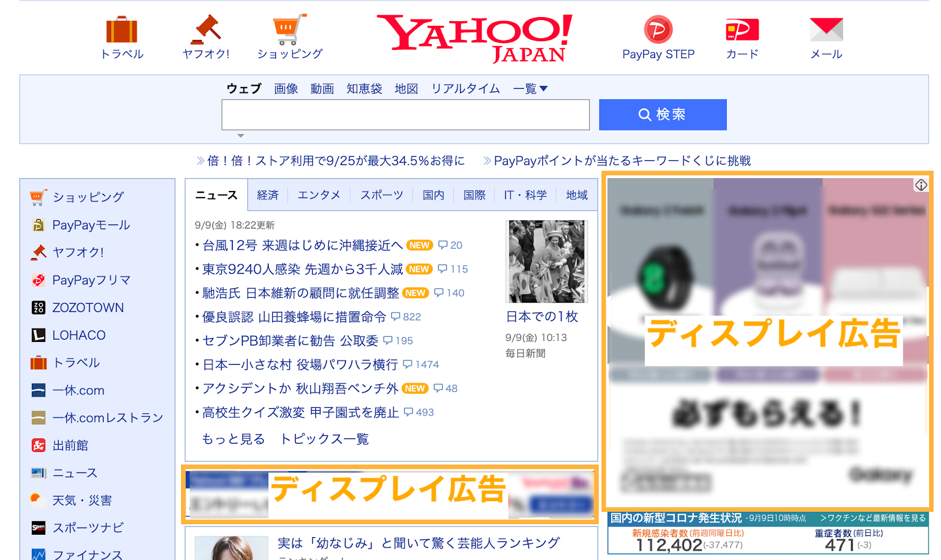Click sidebar LOHACO icon
941x560 pixels.
38,335
